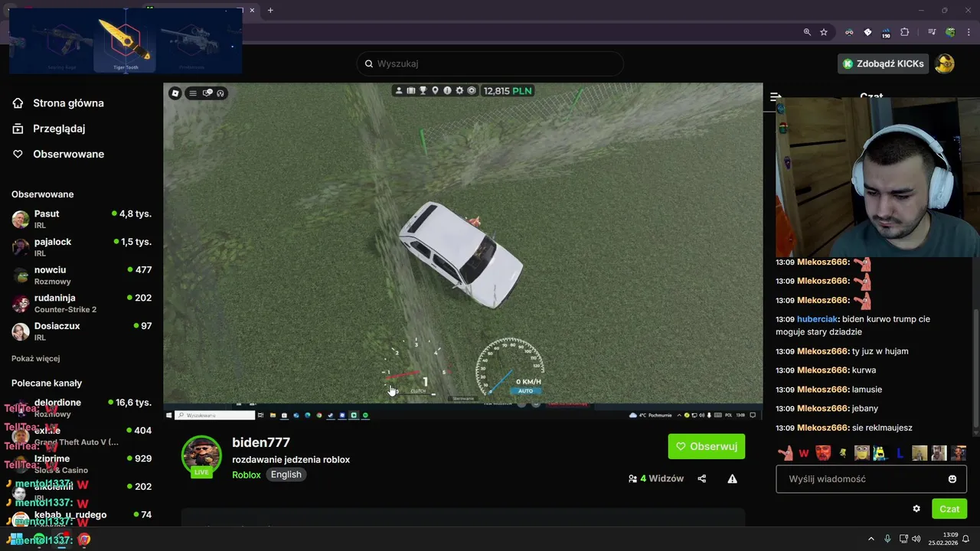The width and height of the screenshot is (980, 551).
Task: Insert the blue L emote
Action: [x=900, y=453]
